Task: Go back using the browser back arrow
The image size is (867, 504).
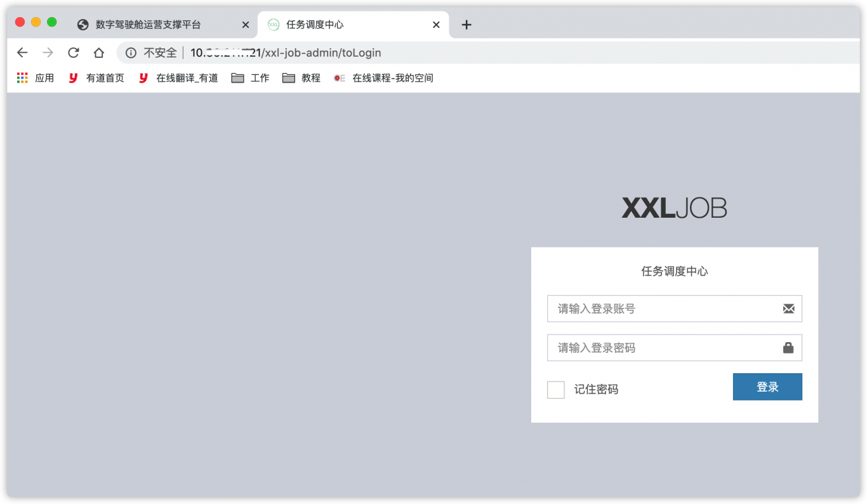Action: 22,53
